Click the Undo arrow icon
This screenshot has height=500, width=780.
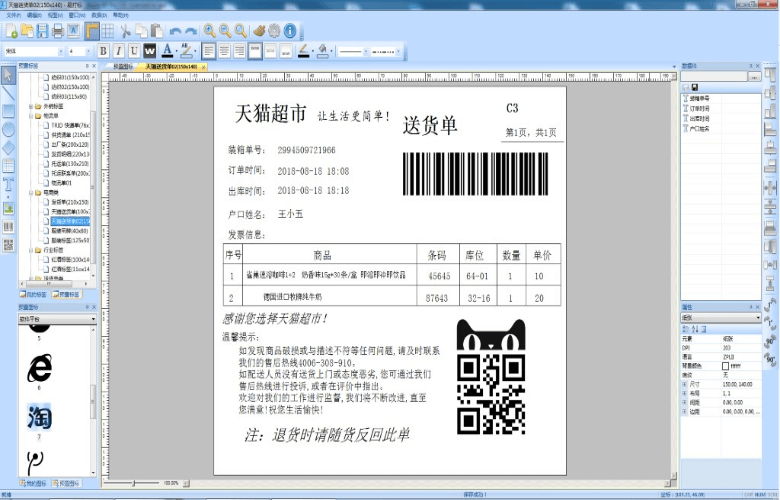176,31
